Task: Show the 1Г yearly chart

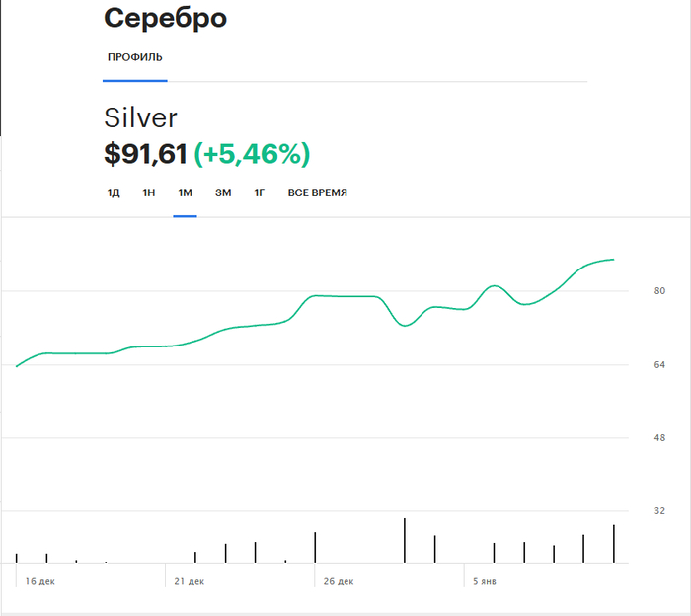Action: [260, 192]
